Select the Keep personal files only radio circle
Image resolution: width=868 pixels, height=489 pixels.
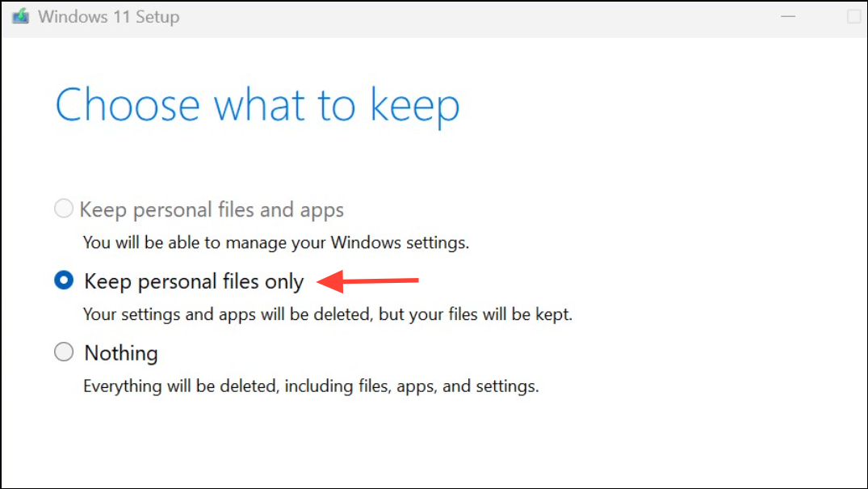click(64, 280)
